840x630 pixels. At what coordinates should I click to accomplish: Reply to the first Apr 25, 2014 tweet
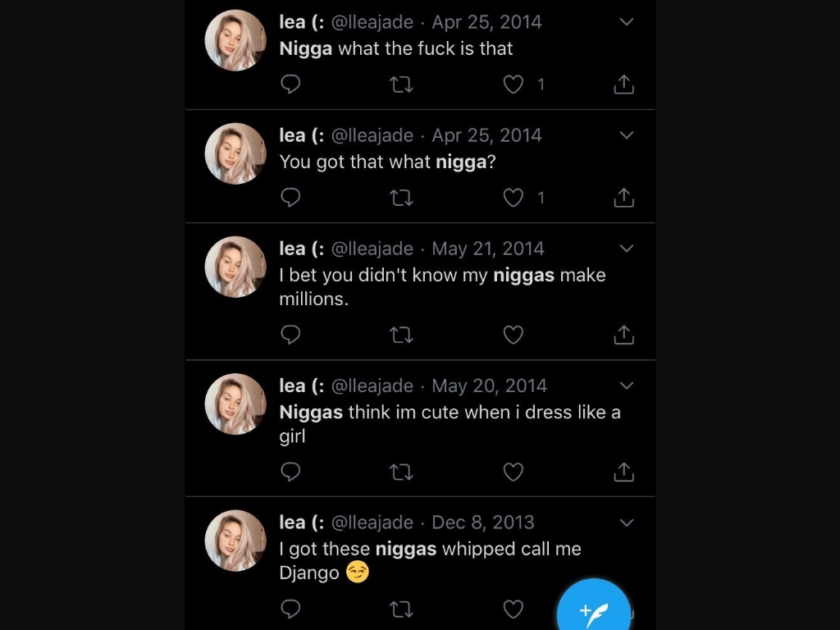click(290, 84)
